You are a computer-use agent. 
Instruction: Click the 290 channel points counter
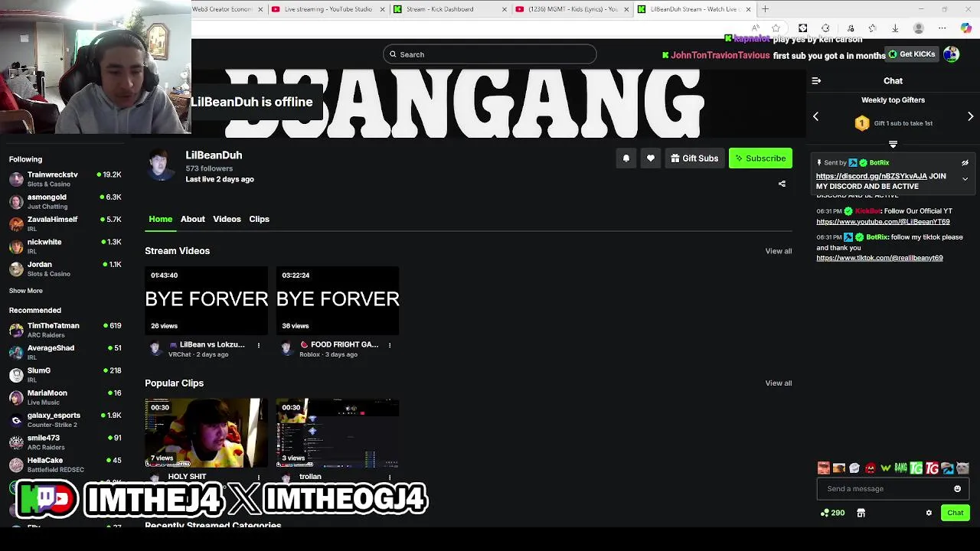pos(832,513)
